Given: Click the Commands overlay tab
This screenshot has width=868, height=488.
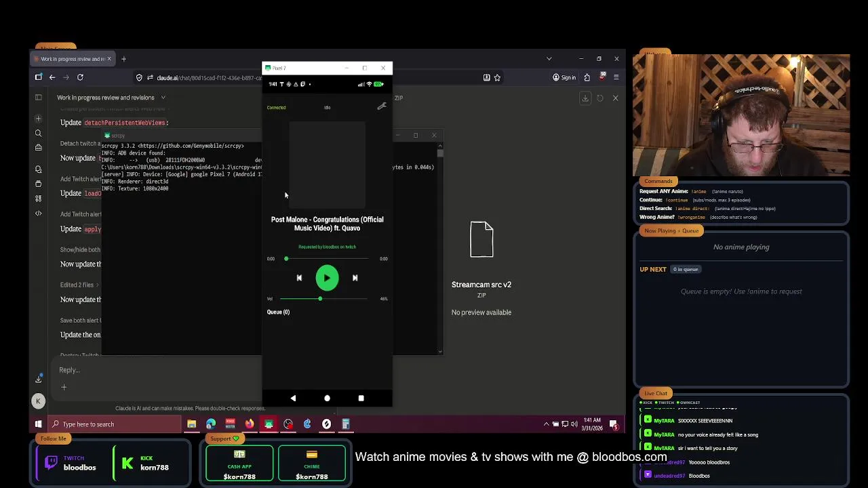Looking at the screenshot, I should [x=658, y=181].
